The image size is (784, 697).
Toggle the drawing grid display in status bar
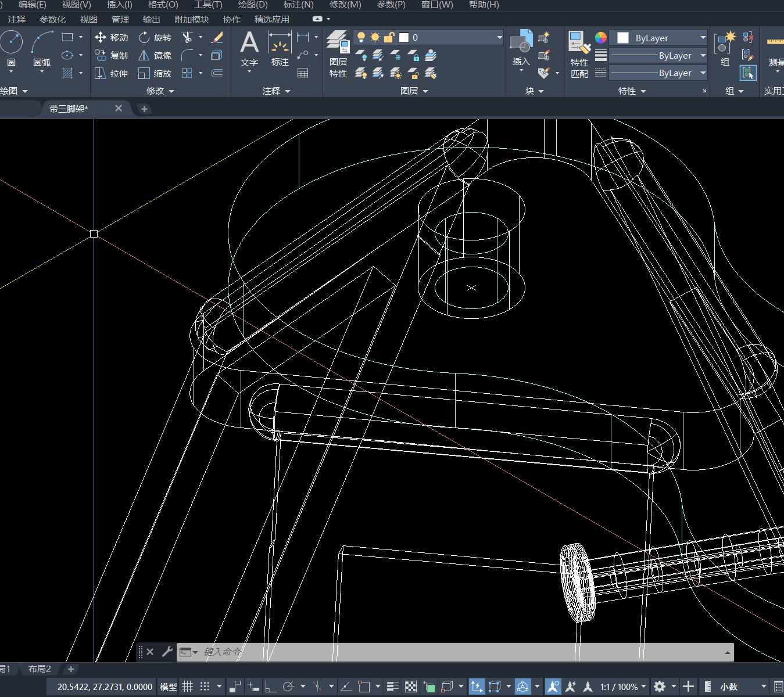tap(187, 687)
